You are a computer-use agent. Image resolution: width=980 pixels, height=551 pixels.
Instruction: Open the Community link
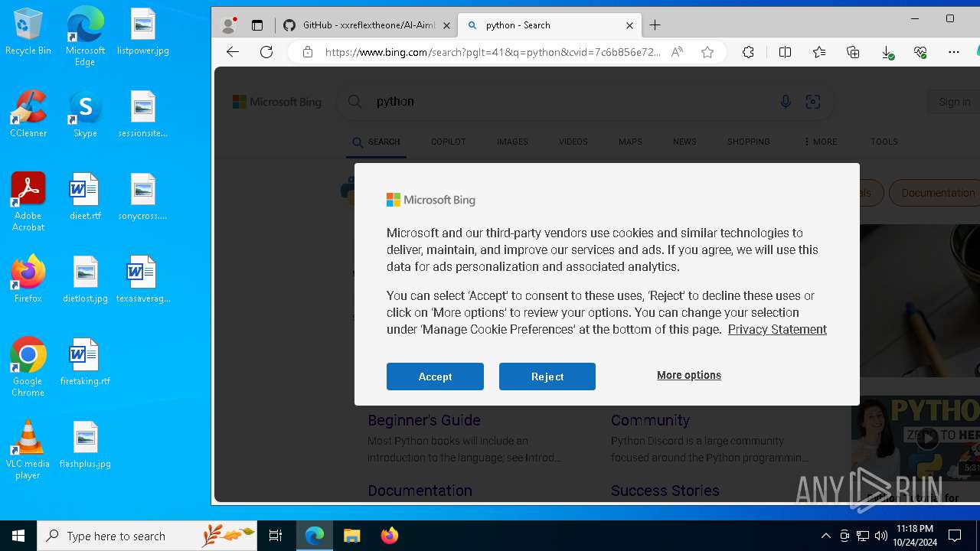point(650,420)
